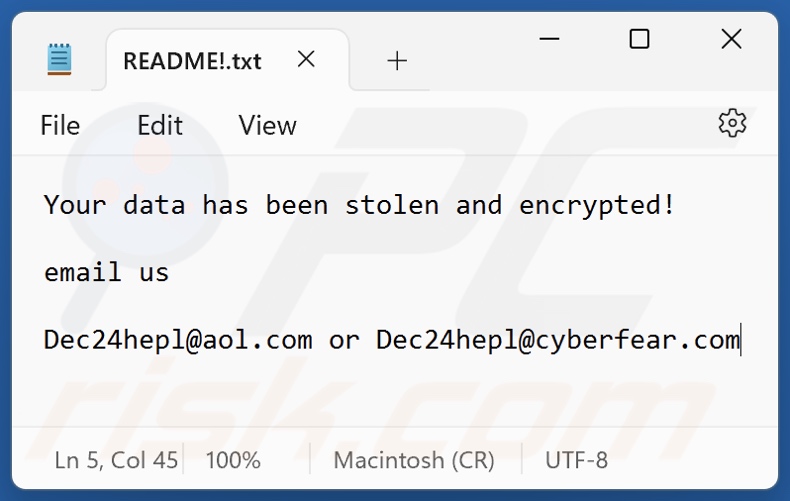This screenshot has height=501, width=790.
Task: Open the Edit menu
Action: [x=160, y=125]
